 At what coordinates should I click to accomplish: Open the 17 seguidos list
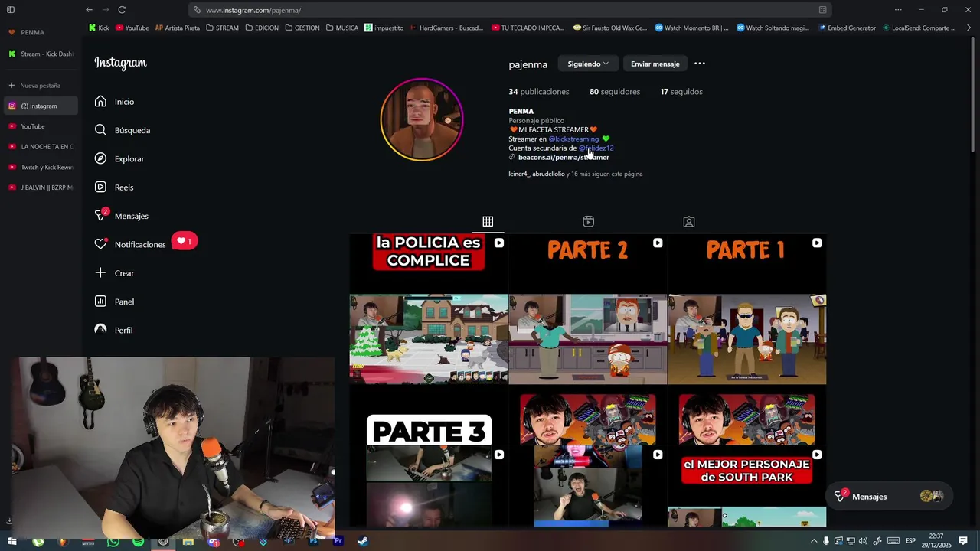coord(681,92)
